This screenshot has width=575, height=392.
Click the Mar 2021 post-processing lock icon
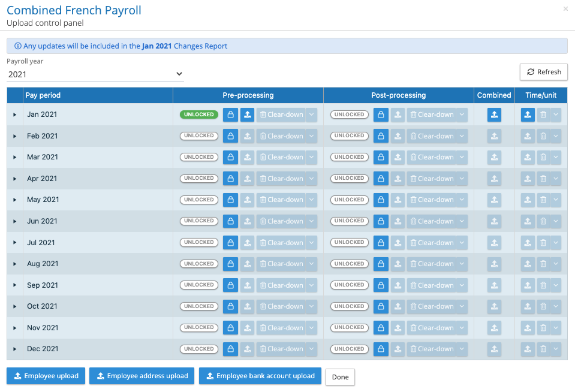coord(381,157)
